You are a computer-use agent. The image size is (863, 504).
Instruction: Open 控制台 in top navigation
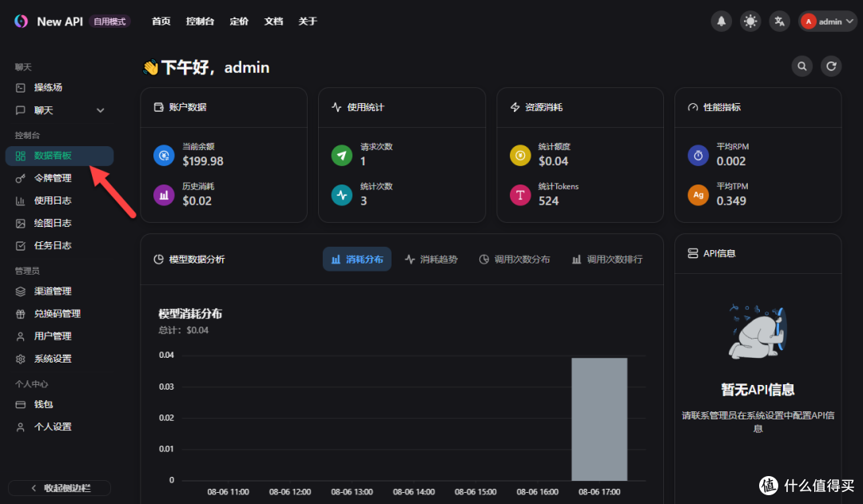[200, 22]
